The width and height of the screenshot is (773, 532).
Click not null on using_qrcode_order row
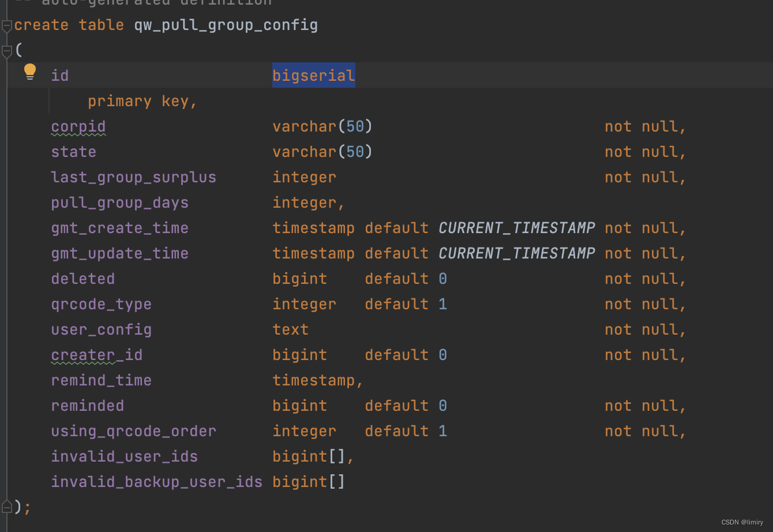click(641, 431)
